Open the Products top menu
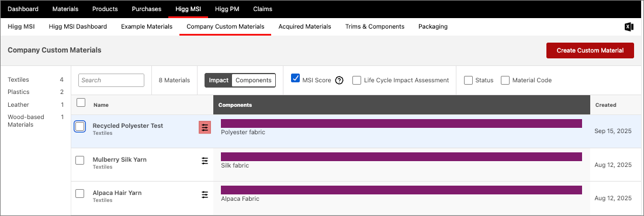This screenshot has height=216, width=644. (105, 9)
